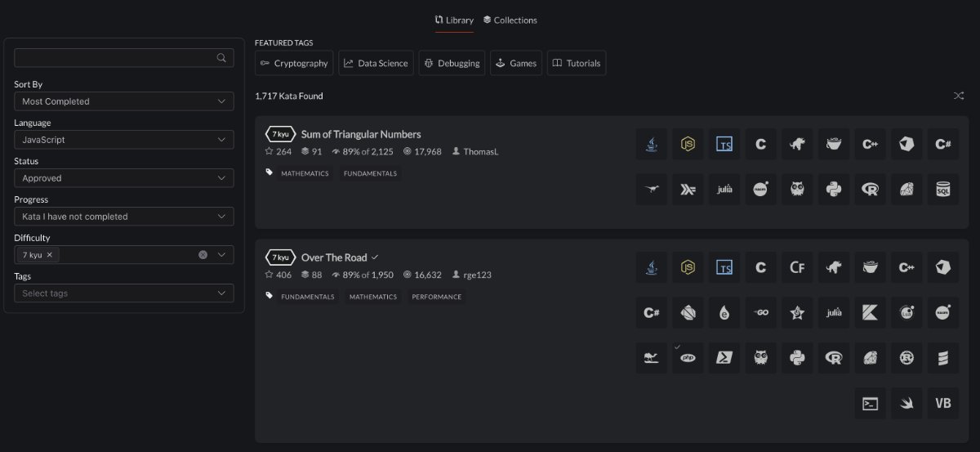This screenshot has width=980, height=452.
Task: Click the Swift language icon
Action: click(906, 403)
